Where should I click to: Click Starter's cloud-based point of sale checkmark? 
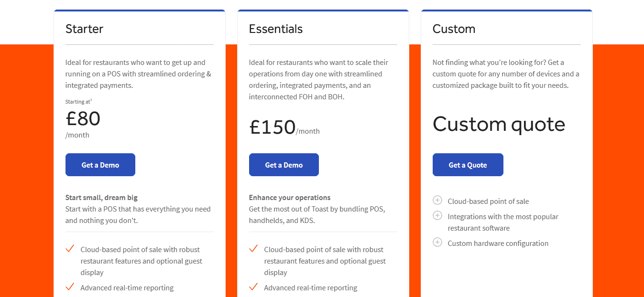tap(70, 248)
